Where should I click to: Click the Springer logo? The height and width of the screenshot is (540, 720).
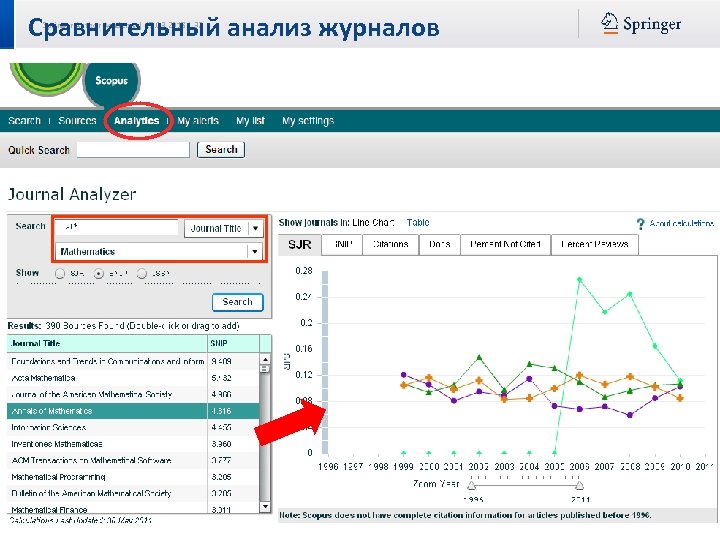[641, 23]
